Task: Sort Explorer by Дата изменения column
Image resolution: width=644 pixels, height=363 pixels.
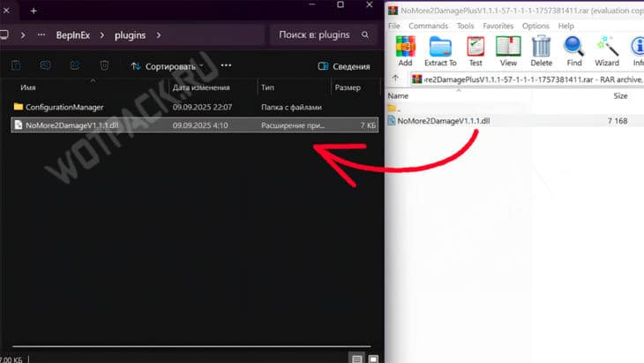Action: [x=201, y=87]
